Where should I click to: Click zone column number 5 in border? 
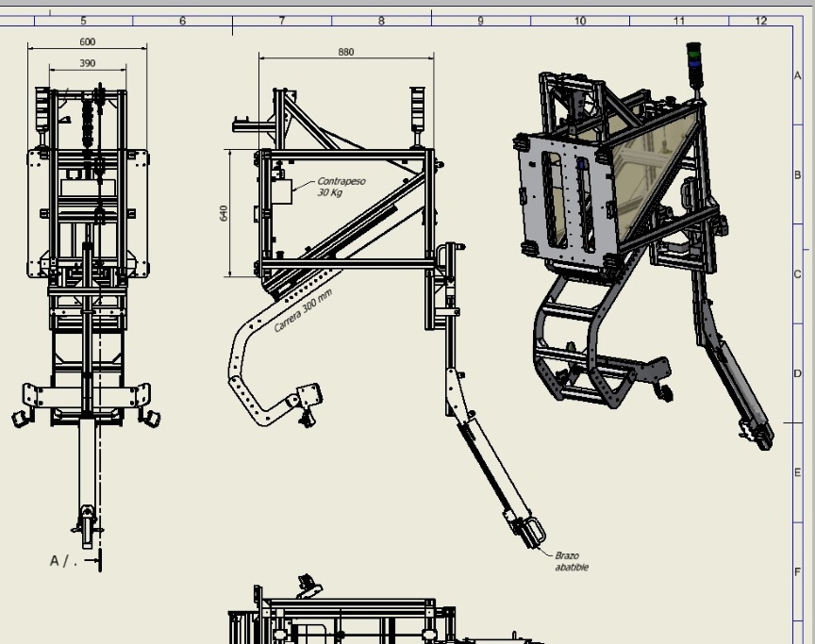click(x=83, y=21)
